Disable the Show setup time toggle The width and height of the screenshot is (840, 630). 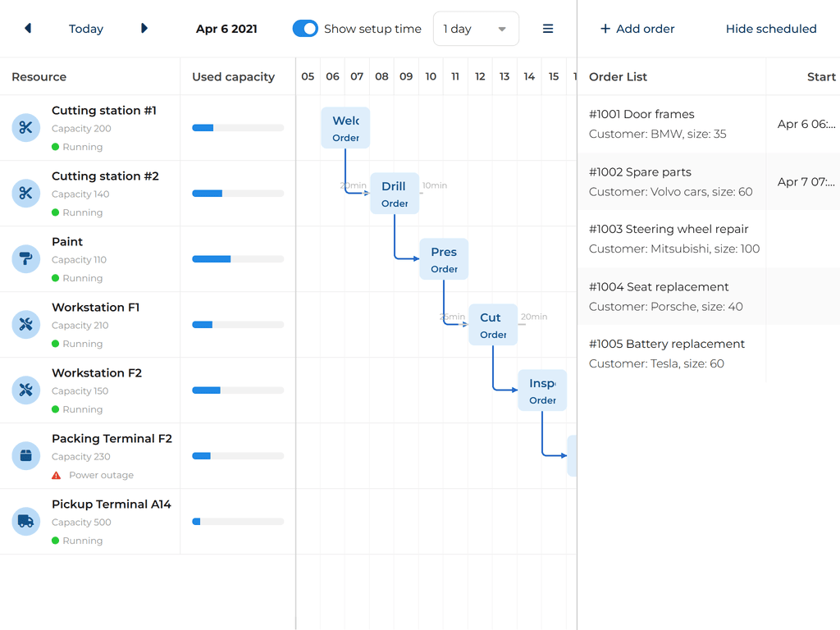tap(305, 28)
